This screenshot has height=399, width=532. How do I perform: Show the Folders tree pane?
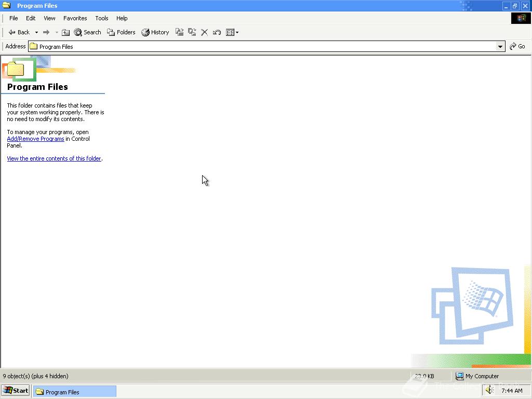click(x=121, y=32)
